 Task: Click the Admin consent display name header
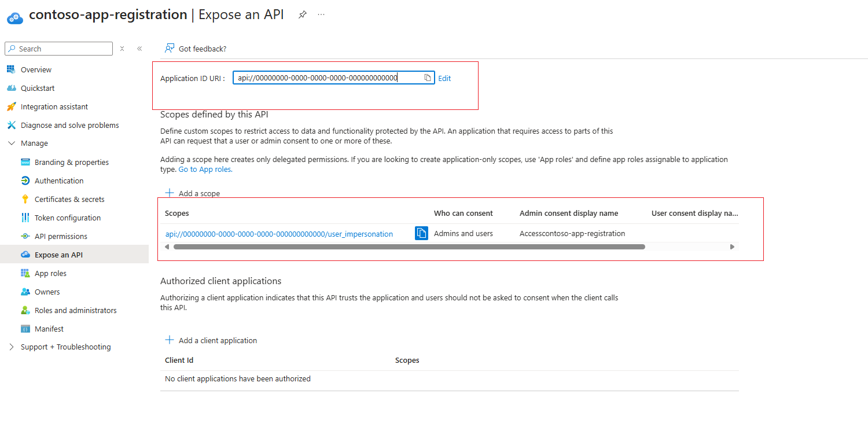point(569,214)
